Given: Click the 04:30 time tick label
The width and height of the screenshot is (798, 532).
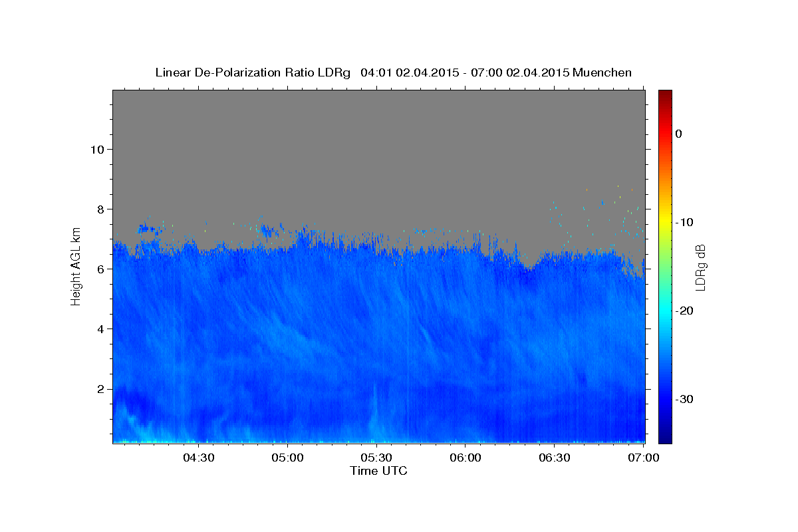Looking at the screenshot, I should (x=198, y=458).
